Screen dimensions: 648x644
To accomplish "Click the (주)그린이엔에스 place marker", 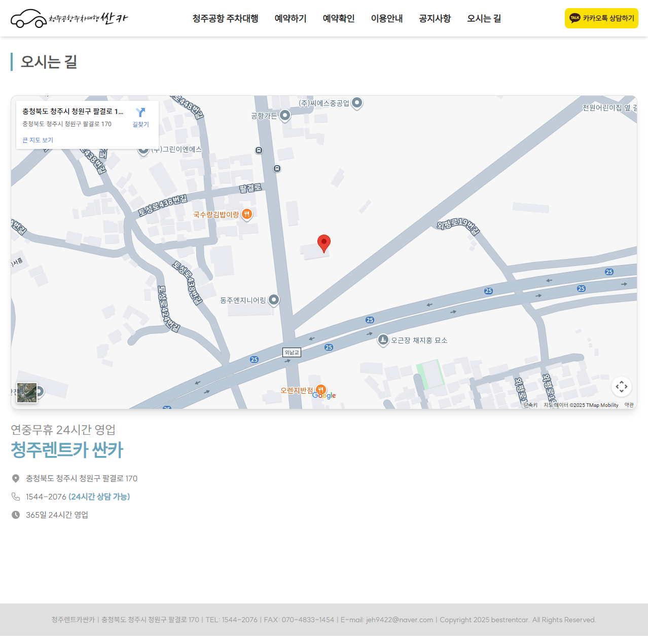I will tap(143, 150).
